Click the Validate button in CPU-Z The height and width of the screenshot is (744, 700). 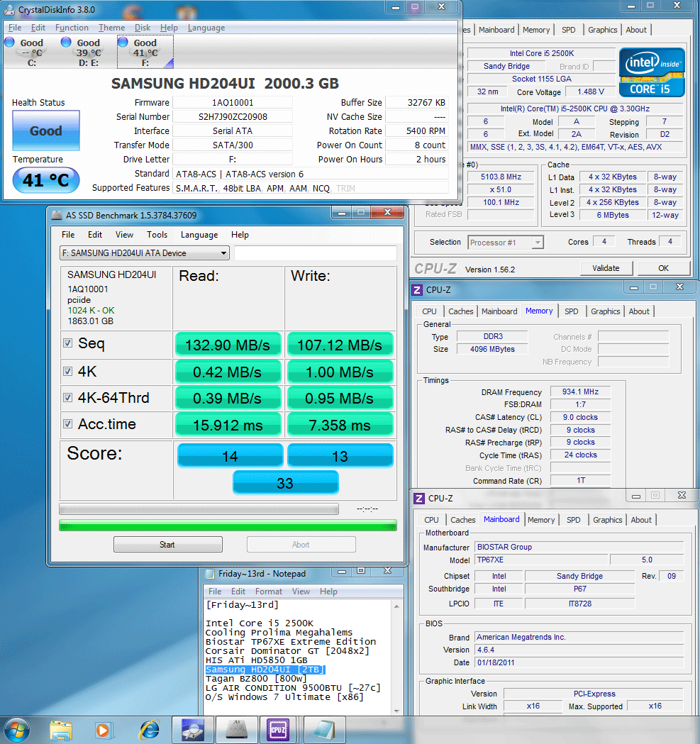(606, 269)
